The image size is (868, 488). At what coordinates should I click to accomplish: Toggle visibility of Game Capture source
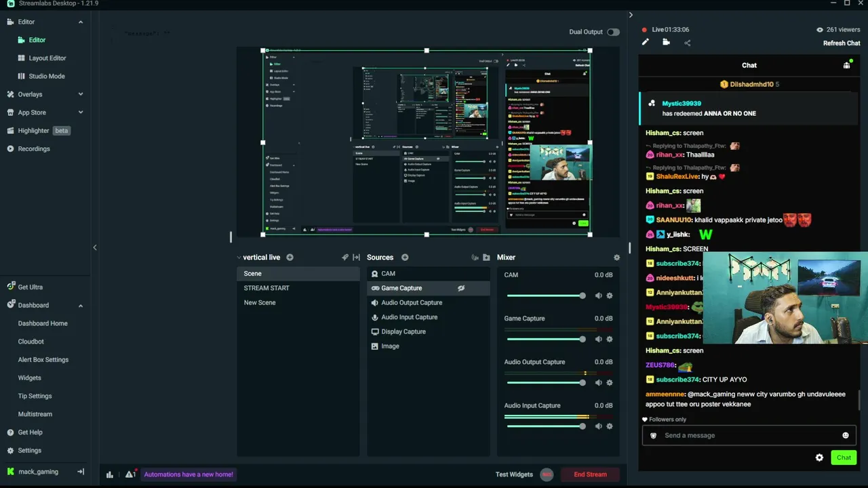(461, 288)
